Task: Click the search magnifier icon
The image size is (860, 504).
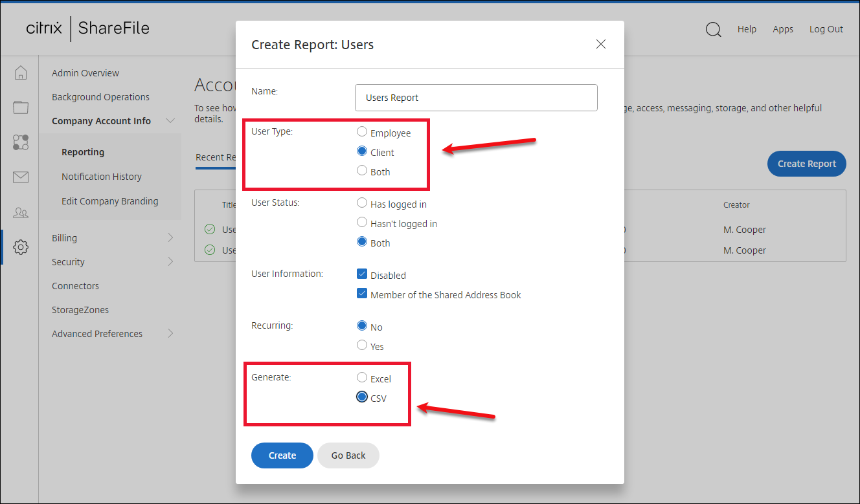Action: click(713, 30)
